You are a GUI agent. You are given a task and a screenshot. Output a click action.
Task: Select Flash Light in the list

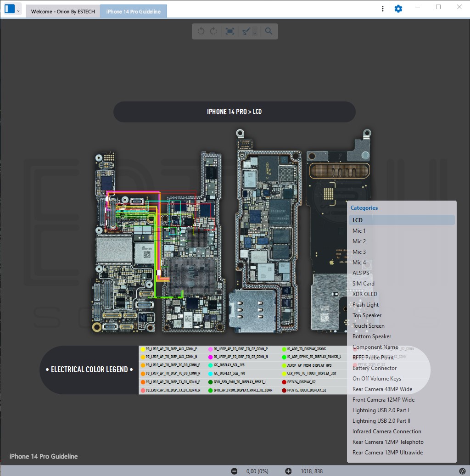(402, 305)
